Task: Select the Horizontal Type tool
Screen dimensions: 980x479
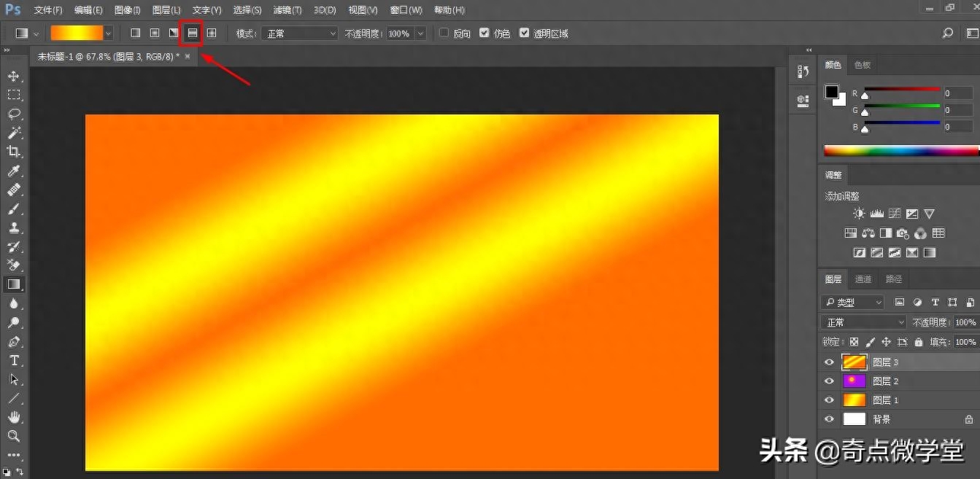Action: (14, 360)
